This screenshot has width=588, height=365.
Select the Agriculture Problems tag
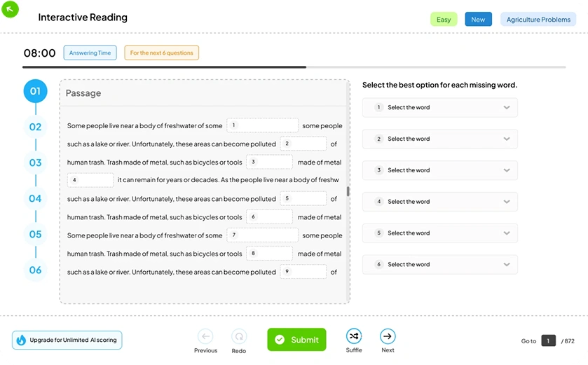[x=538, y=20]
